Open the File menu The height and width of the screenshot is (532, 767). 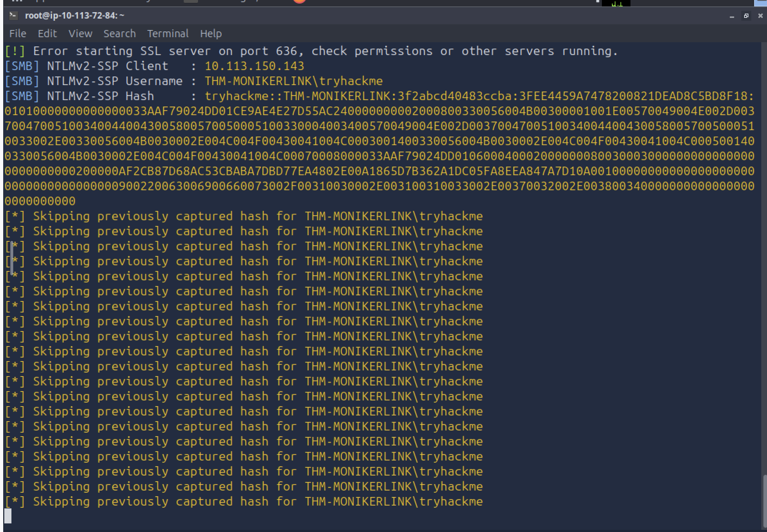coord(18,34)
